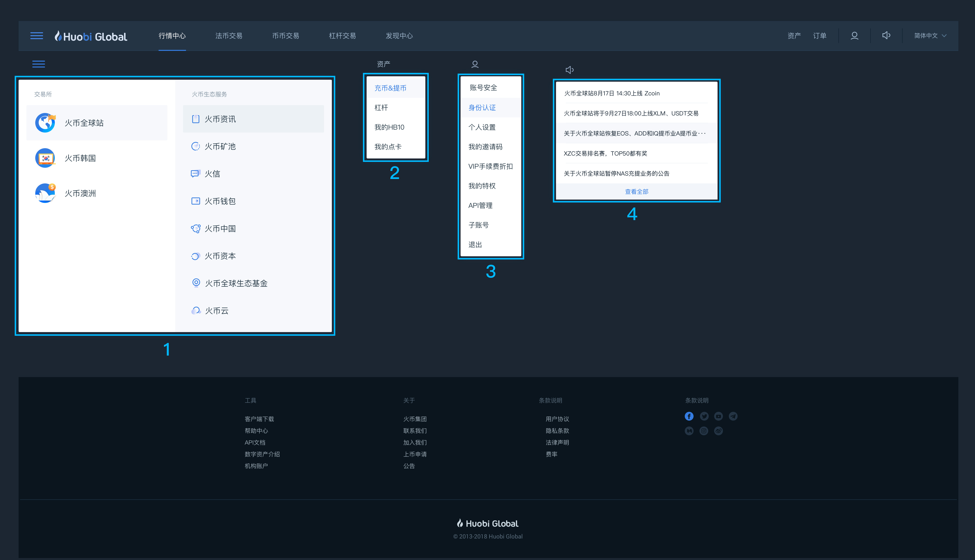Open the 杠杆交易 tab

[342, 36]
